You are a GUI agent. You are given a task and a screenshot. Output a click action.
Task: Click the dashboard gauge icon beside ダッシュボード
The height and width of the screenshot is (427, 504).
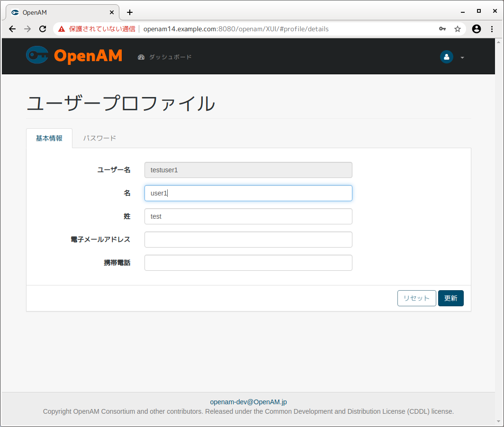141,56
